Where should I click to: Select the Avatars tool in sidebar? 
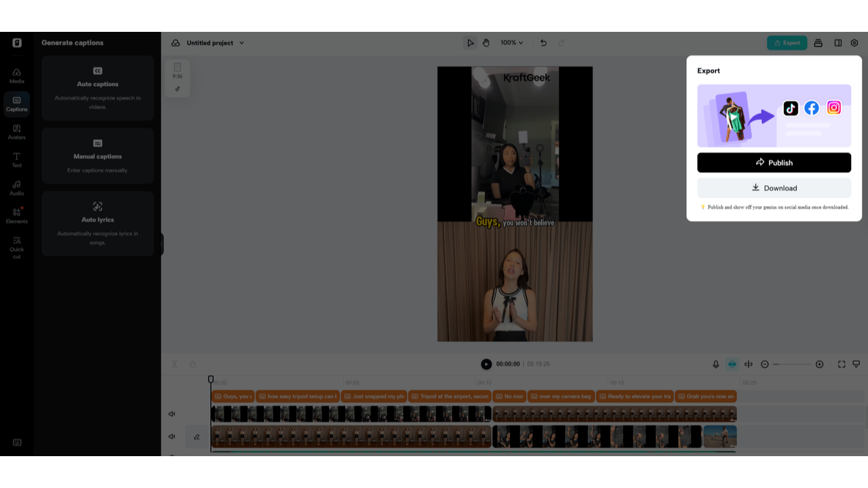16,133
